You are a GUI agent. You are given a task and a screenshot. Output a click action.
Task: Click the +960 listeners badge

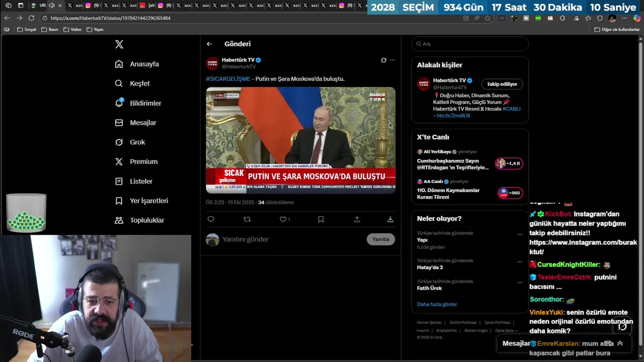[510, 193]
